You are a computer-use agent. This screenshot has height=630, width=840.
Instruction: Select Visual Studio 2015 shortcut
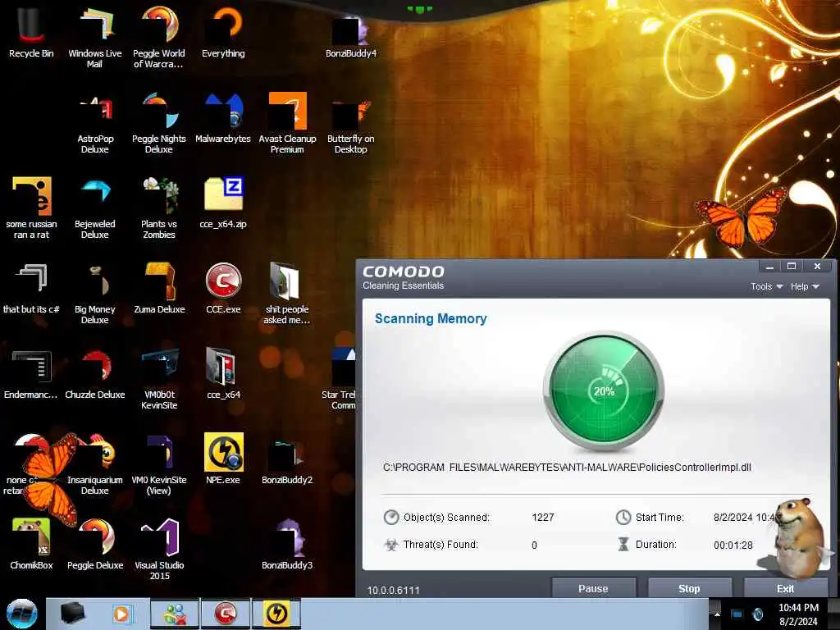pos(158,549)
